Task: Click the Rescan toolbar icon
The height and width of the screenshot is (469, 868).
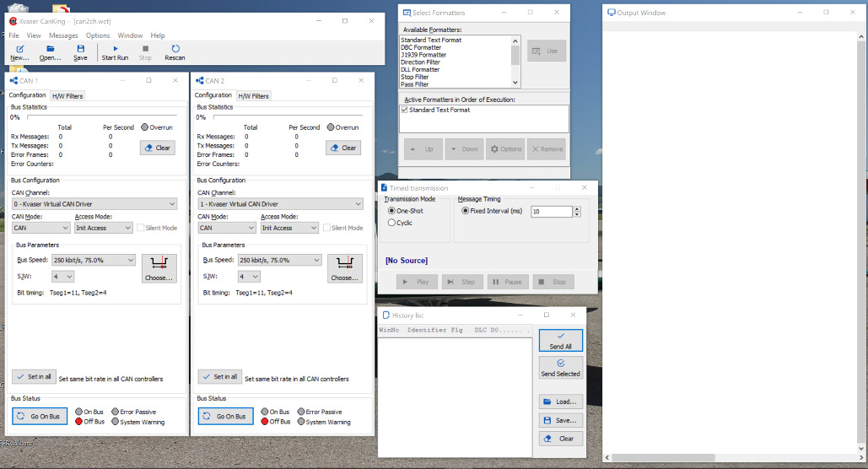Action: point(175,49)
